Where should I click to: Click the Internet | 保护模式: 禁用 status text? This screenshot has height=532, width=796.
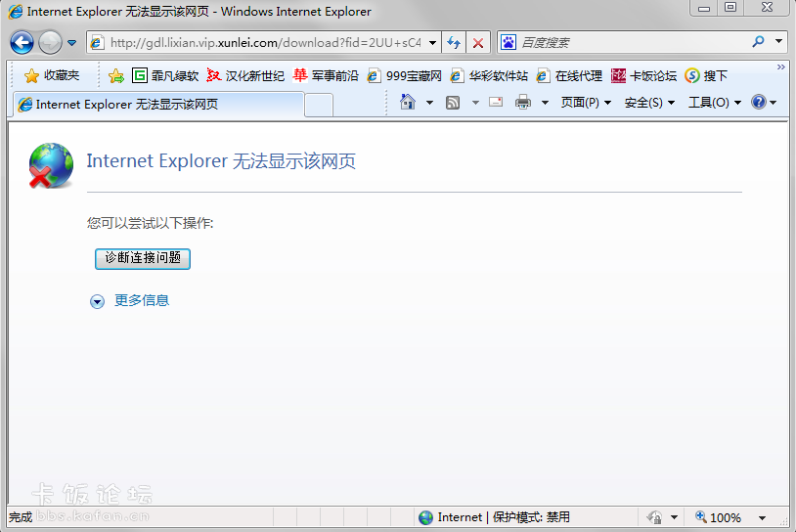(504, 517)
